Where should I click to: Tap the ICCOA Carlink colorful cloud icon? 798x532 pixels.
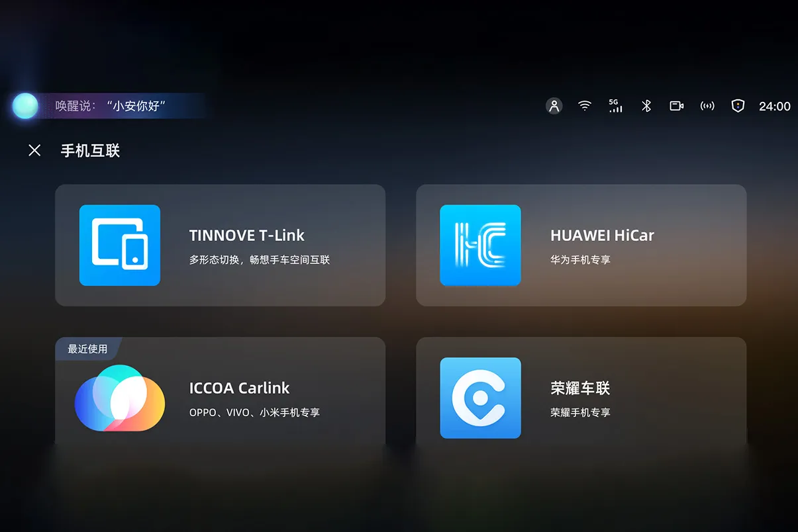pos(120,398)
